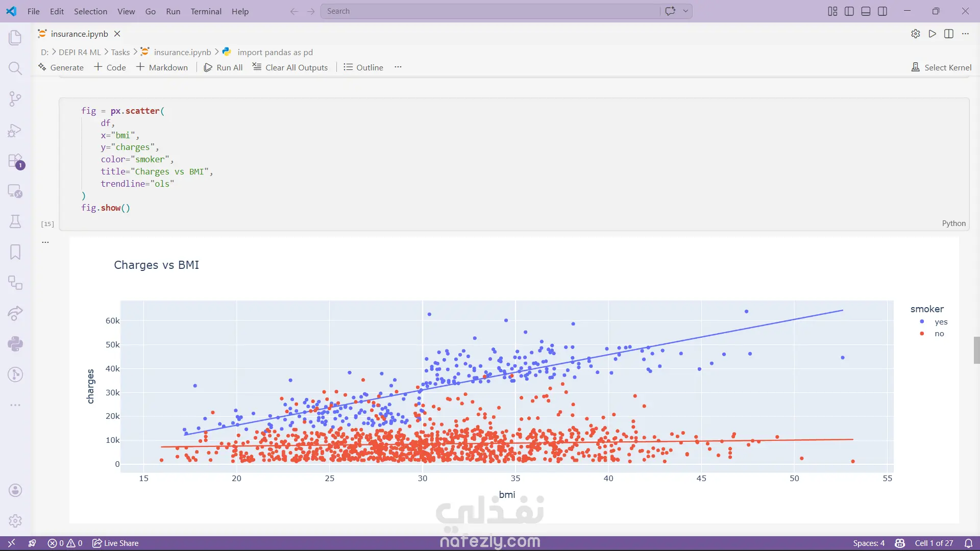This screenshot has height=551, width=980.
Task: Open the Source Control view
Action: (x=15, y=98)
